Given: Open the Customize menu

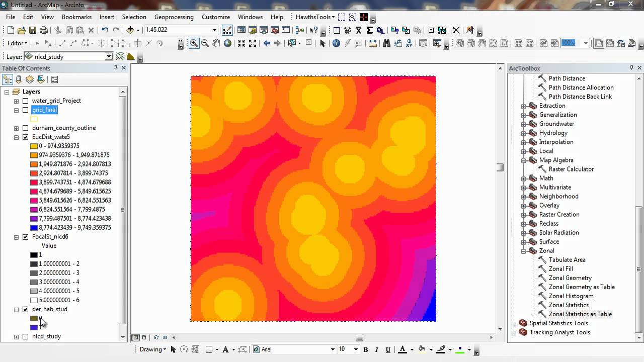Looking at the screenshot, I should coord(216,17).
